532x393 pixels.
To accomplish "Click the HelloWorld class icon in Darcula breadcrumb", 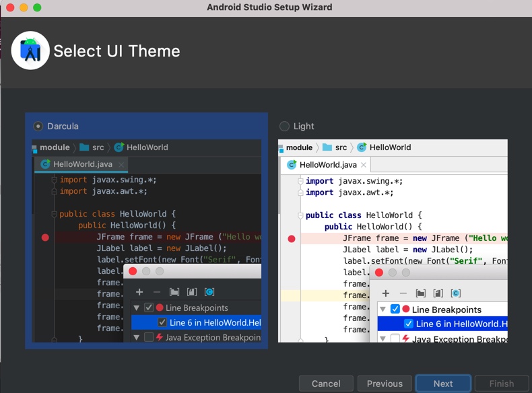I will pos(119,147).
